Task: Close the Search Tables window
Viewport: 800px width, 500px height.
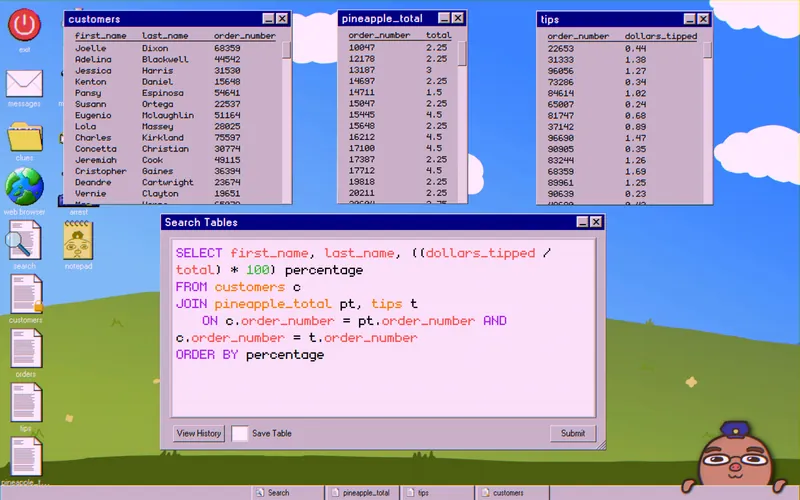Action: (x=596, y=222)
